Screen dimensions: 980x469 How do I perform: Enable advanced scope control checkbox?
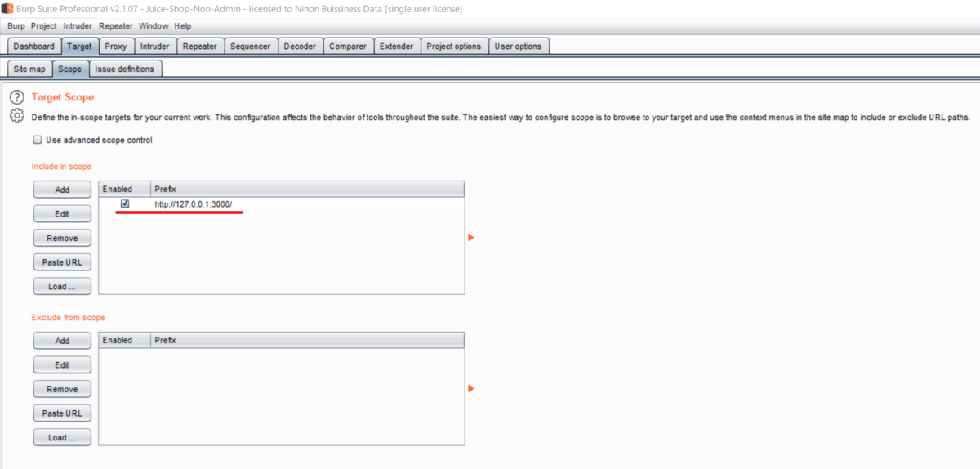coord(37,140)
